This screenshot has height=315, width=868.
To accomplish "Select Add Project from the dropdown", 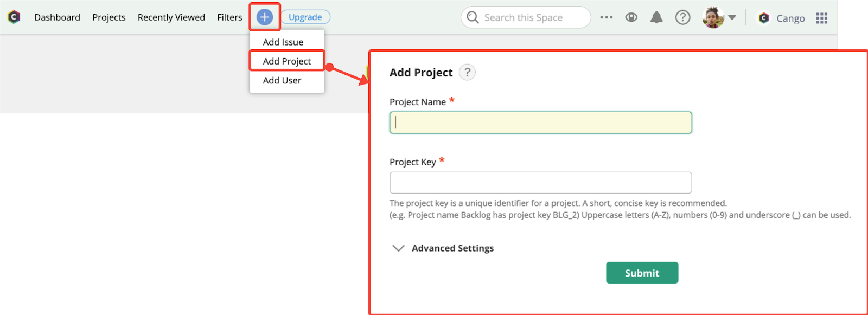I will pyautogui.click(x=286, y=61).
